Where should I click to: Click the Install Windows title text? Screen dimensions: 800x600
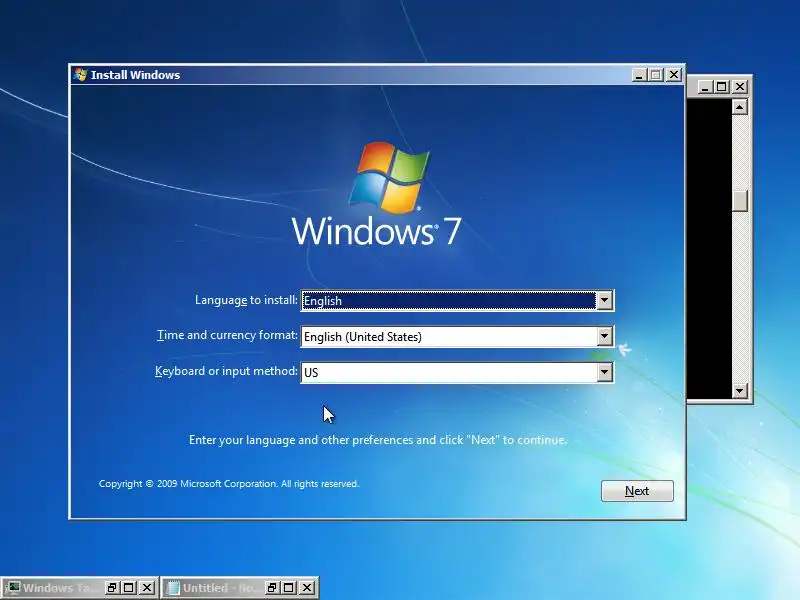coord(135,75)
